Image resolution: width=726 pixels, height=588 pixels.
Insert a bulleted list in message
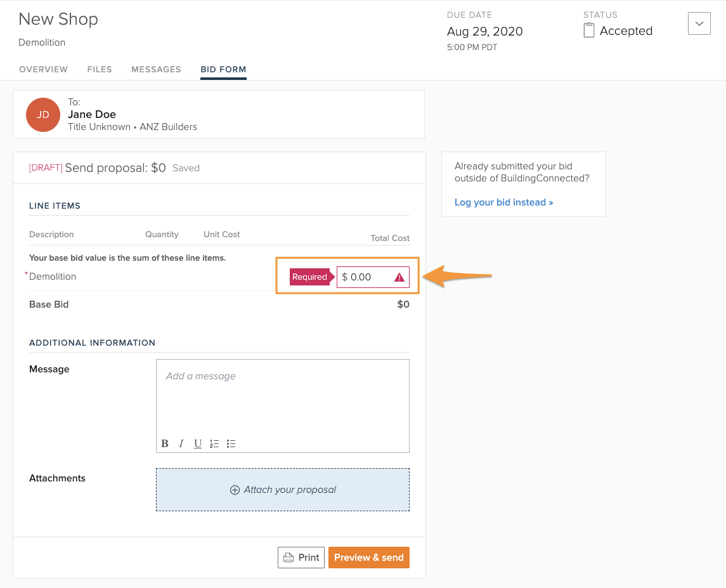pos(231,443)
